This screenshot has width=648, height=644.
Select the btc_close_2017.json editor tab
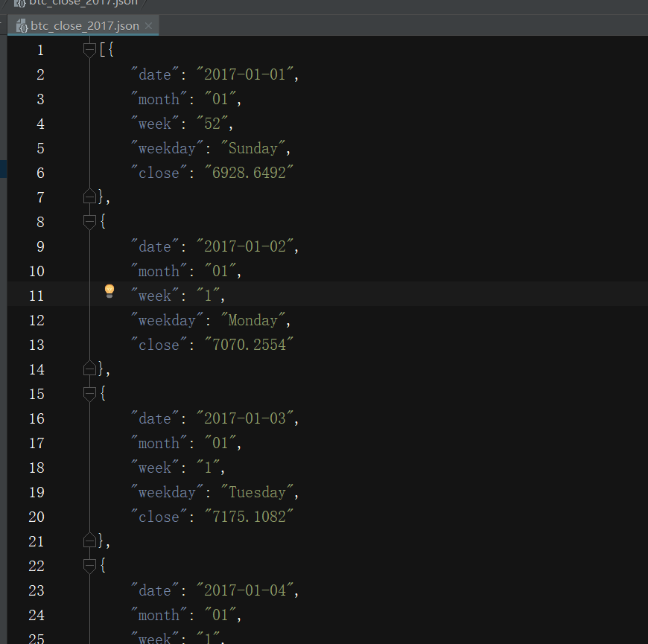pyautogui.click(x=83, y=25)
